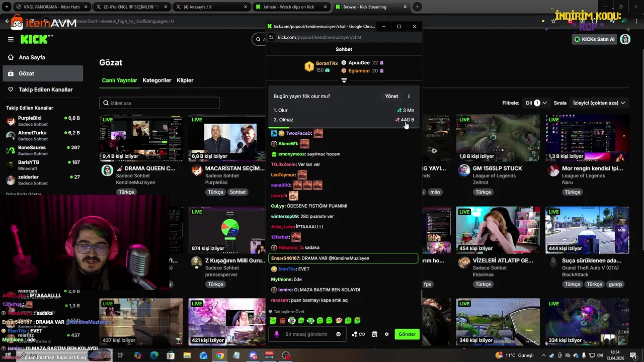Open the chat shop storefront icon
The height and width of the screenshot is (362, 644).
[374, 334]
